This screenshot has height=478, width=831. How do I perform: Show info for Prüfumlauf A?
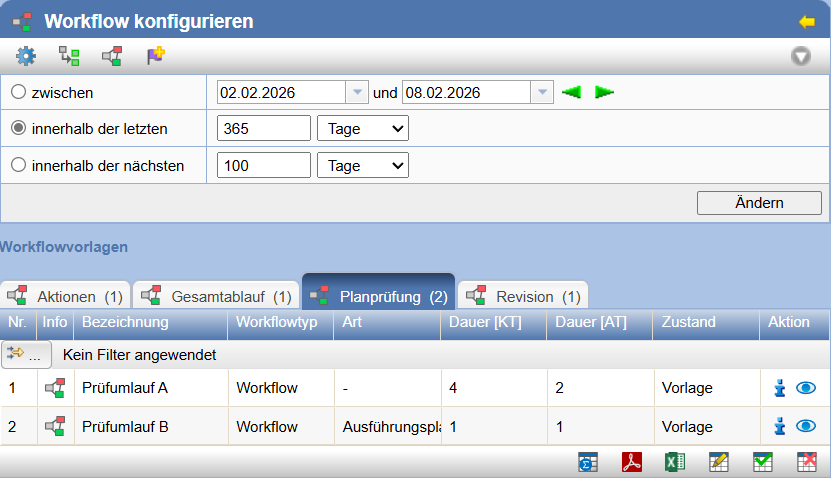tap(780, 388)
